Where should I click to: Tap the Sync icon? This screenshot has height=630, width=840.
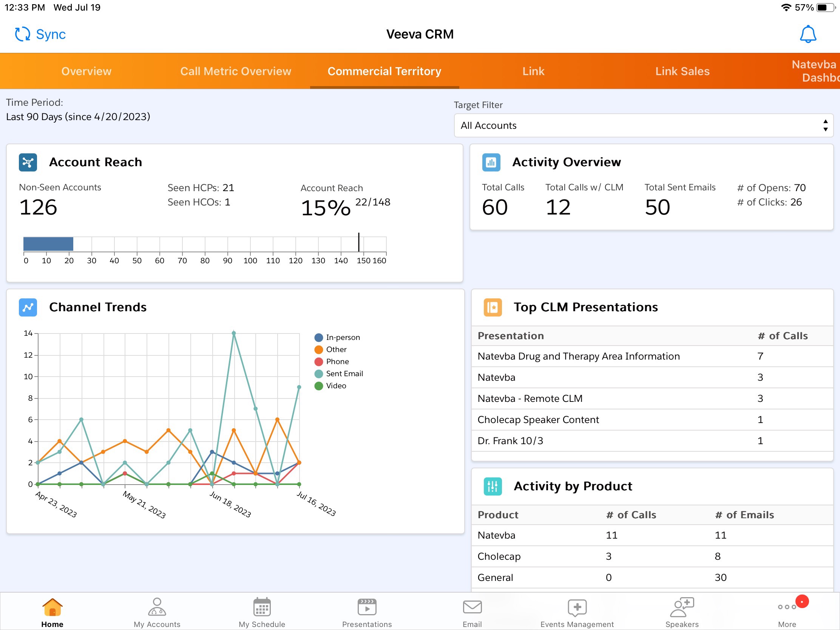(x=22, y=34)
